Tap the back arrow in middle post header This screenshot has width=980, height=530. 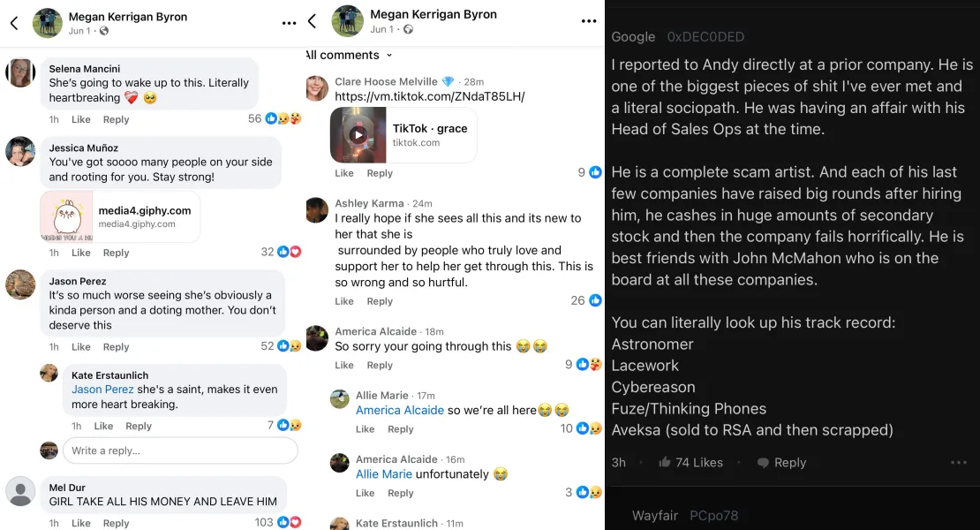(312, 21)
